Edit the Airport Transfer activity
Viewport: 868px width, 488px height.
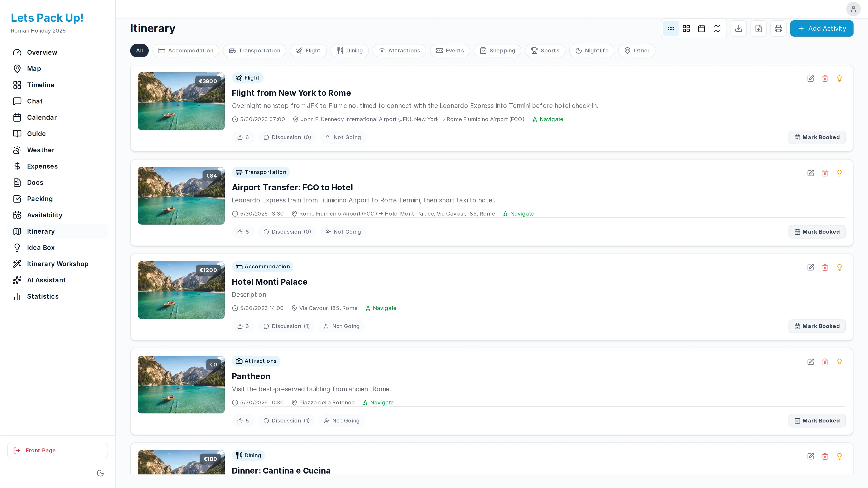810,173
